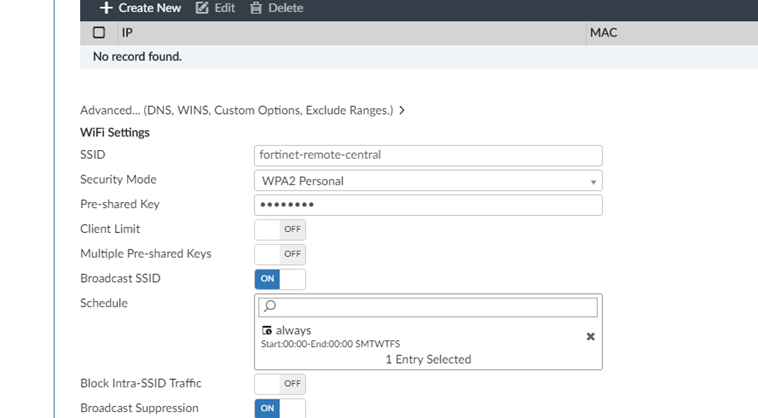Click the schedule search magnifier icon
Viewport: 758px width, 418px height.
tap(270, 307)
